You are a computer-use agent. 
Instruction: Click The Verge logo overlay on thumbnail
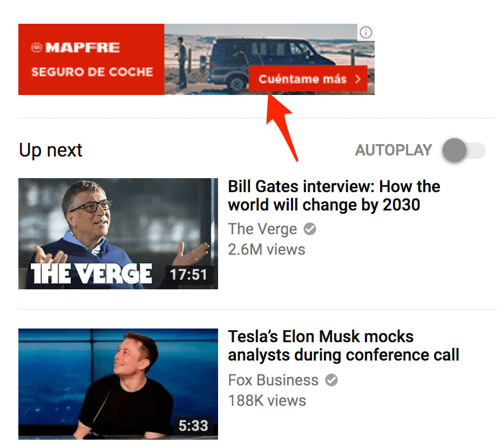(x=92, y=274)
